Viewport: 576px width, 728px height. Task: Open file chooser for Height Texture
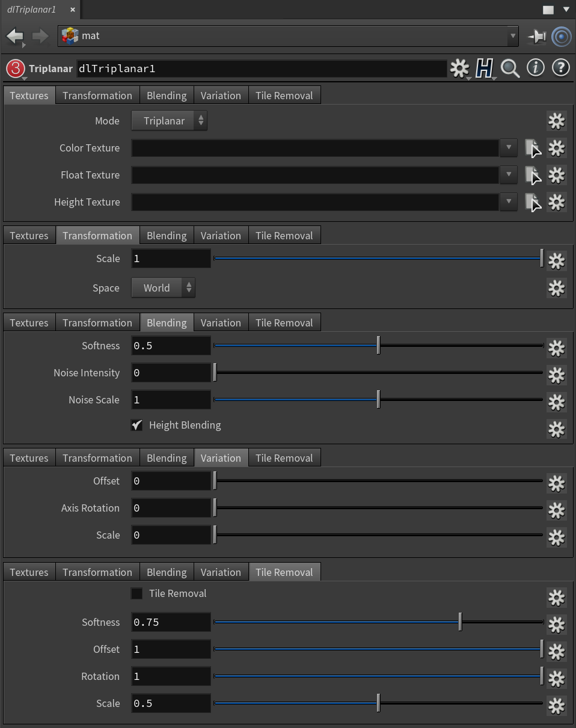pos(532,202)
